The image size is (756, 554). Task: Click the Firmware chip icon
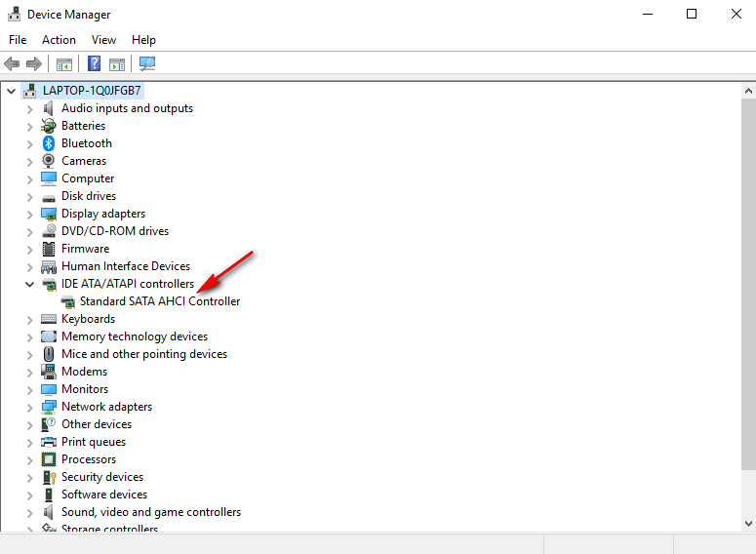coord(48,249)
